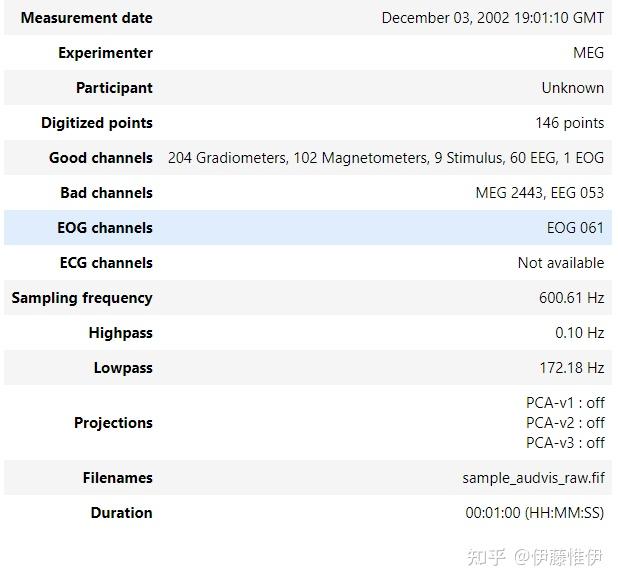This screenshot has height=583, width=618.
Task: Select the December 03, 2002 timestamp value
Action: (x=492, y=18)
